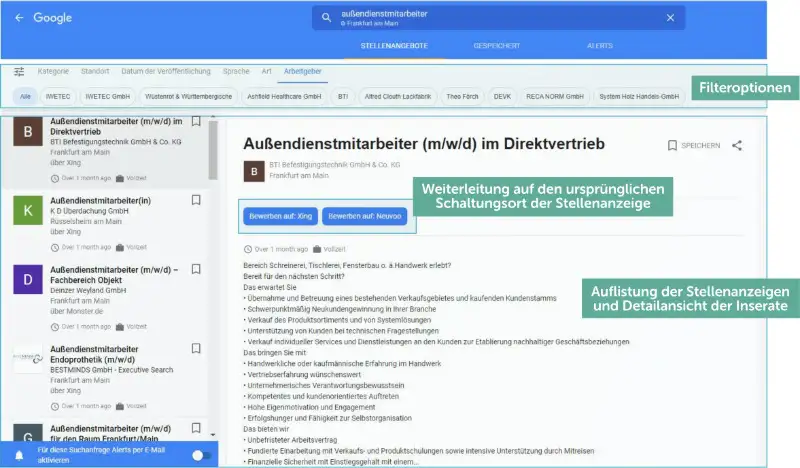Screen dimensions: 800x468
Task: Filter by Wüstenrot & Württembergische
Action: pos(188,96)
